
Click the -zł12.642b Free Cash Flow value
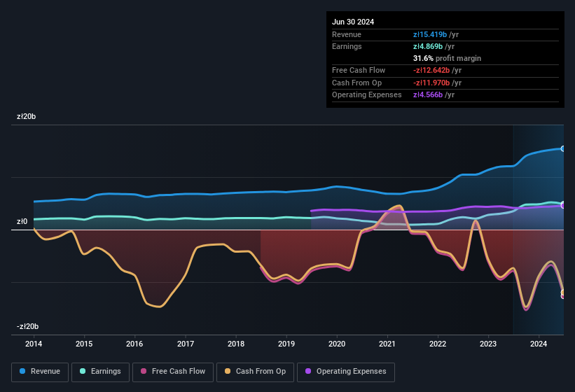(431, 70)
